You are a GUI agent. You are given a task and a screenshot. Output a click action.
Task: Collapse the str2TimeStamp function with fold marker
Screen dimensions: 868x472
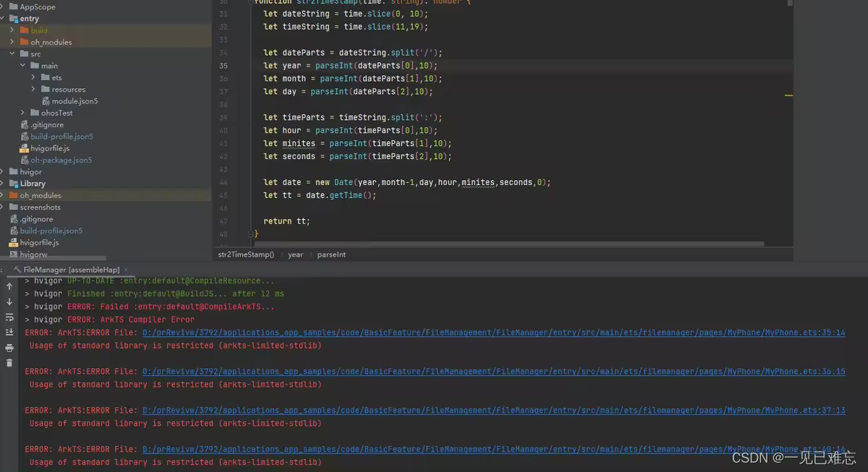251,2
